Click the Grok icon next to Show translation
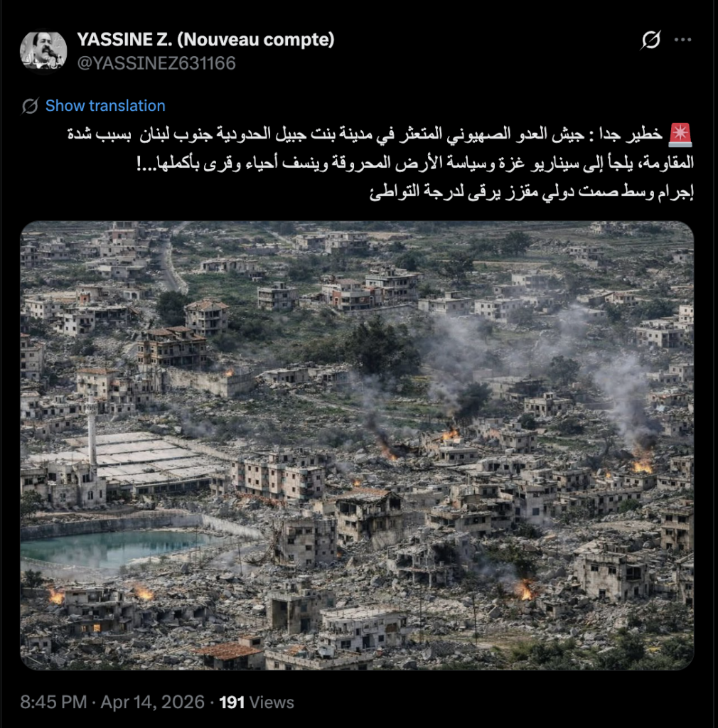This screenshot has width=718, height=728. (30, 106)
